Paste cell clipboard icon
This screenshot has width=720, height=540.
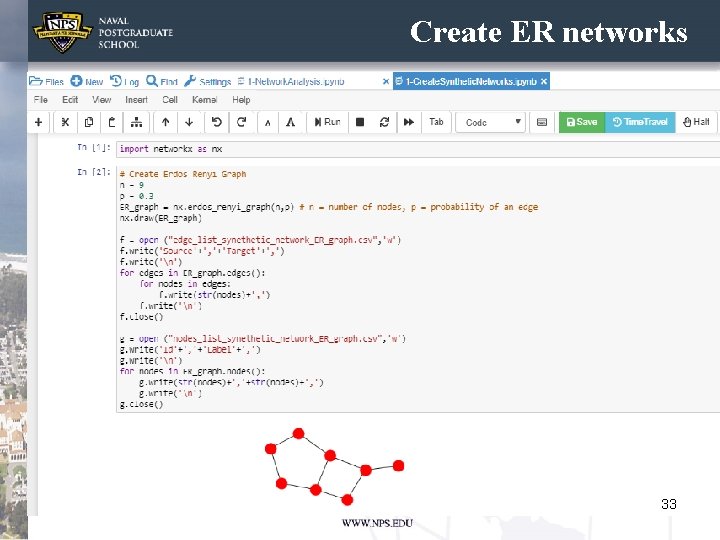coord(112,122)
